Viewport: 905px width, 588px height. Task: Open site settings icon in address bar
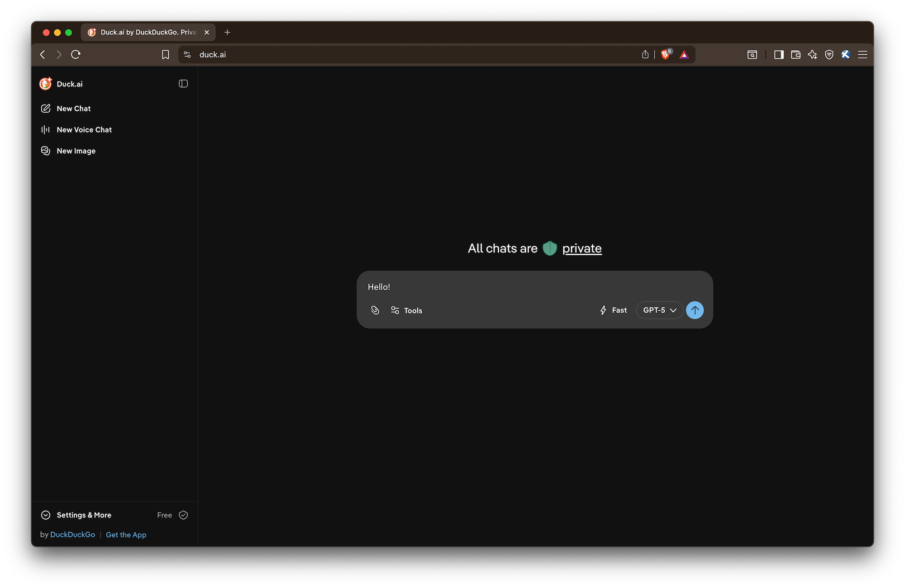pos(187,55)
